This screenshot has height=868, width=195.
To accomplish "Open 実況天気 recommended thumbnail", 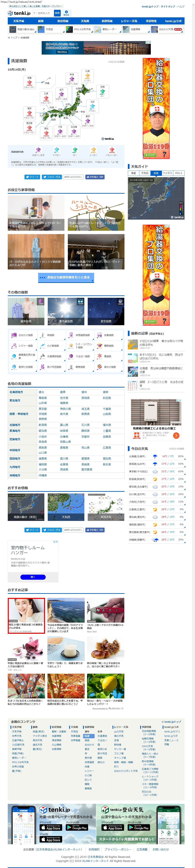I will tap(106, 507).
